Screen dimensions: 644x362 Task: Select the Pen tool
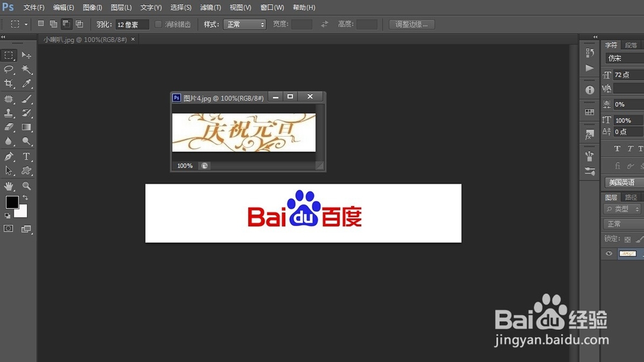point(8,157)
